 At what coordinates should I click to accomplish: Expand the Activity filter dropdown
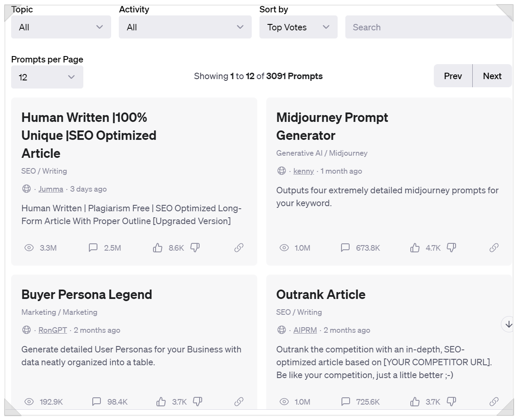point(185,27)
